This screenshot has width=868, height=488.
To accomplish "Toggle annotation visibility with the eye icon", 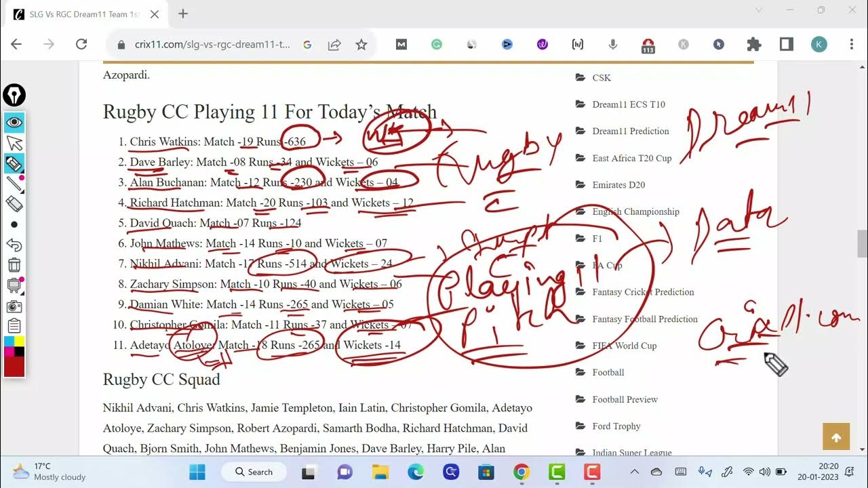I will click(14, 123).
